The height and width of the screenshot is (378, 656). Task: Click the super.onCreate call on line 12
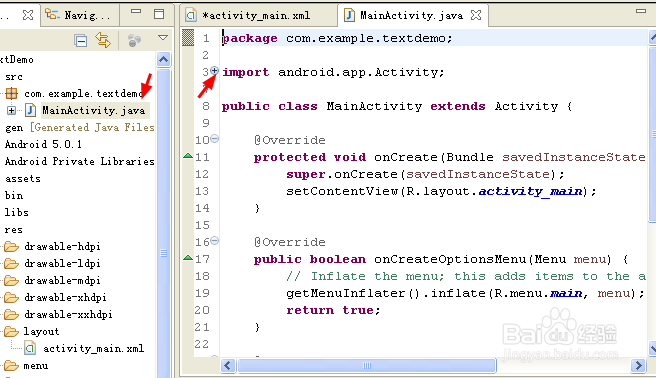[x=425, y=174]
